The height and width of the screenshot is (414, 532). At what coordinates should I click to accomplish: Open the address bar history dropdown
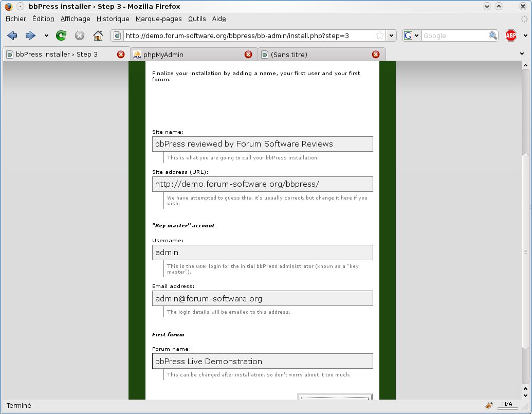tap(391, 35)
